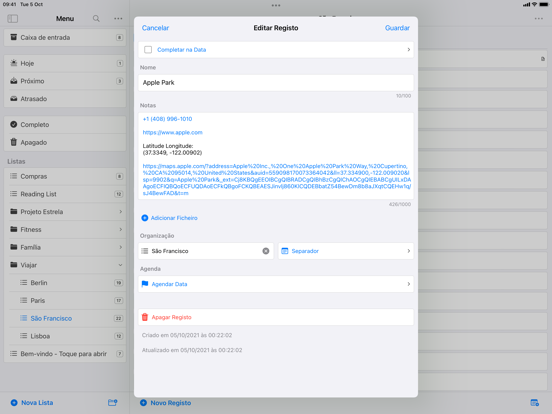Image resolution: width=552 pixels, height=414 pixels.
Task: Open the https://www.apple.com link
Action: (172, 132)
